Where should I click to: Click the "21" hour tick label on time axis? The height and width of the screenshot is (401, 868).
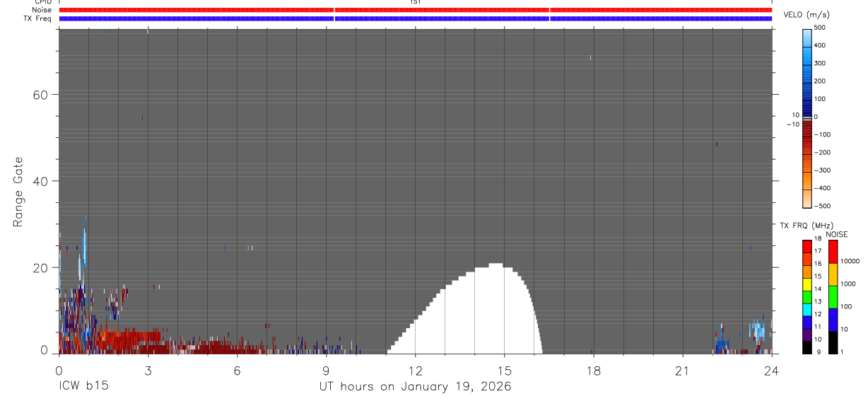682,370
